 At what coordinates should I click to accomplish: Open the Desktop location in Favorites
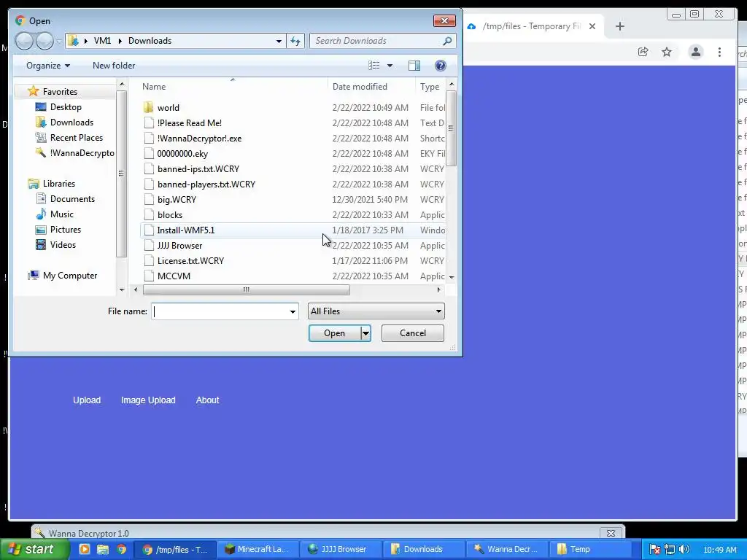coord(66,107)
